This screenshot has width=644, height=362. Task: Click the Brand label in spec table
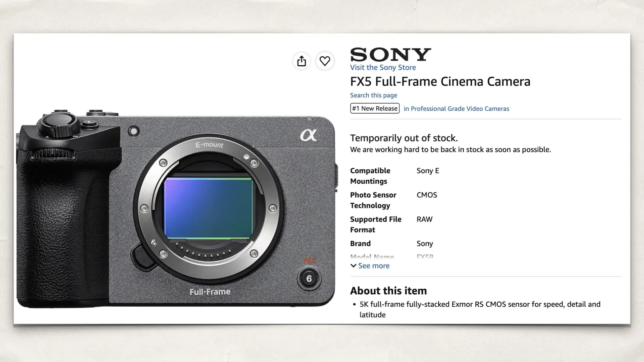(x=360, y=244)
